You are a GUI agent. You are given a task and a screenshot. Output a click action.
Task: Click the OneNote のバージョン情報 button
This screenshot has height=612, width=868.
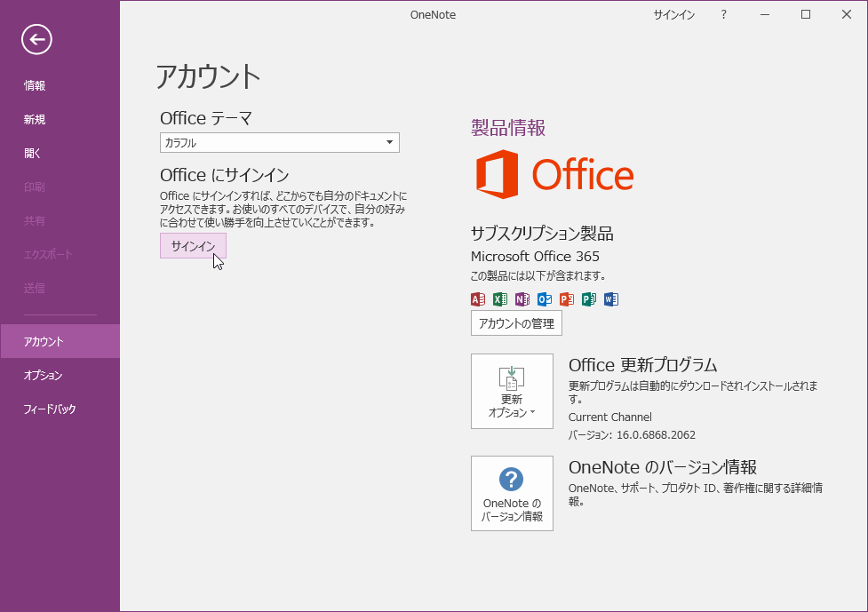point(512,494)
